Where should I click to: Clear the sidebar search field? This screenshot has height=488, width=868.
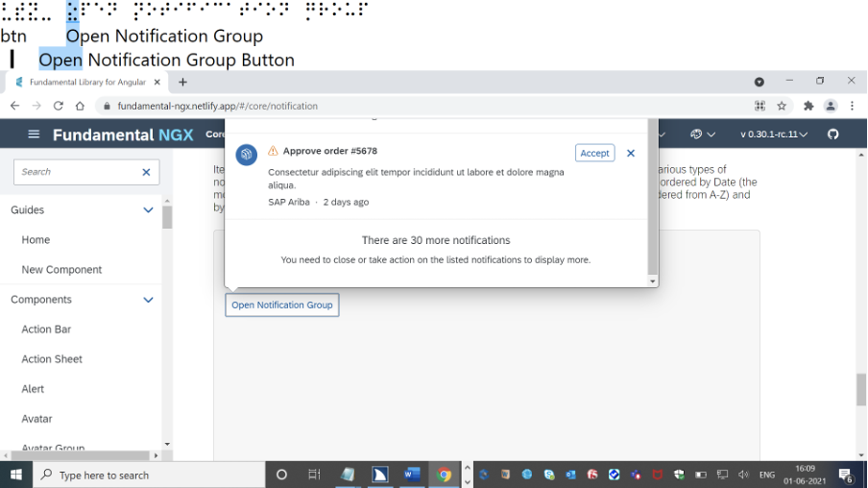[146, 172]
